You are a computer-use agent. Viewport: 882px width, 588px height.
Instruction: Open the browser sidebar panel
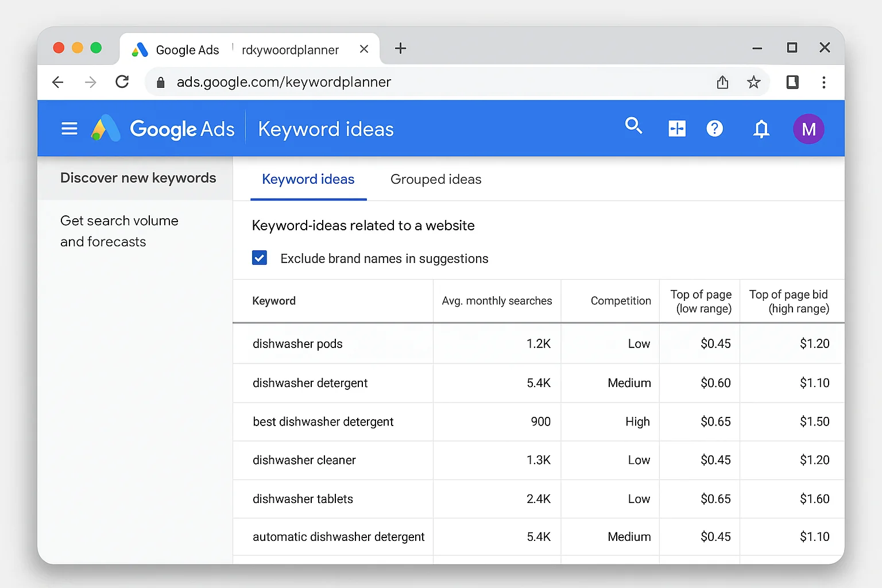pyautogui.click(x=792, y=82)
